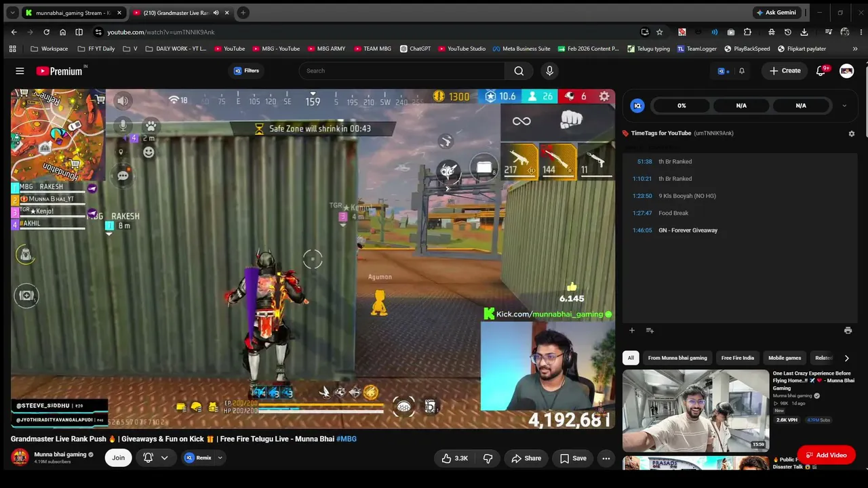
Task: Open browser home page
Action: 62,32
